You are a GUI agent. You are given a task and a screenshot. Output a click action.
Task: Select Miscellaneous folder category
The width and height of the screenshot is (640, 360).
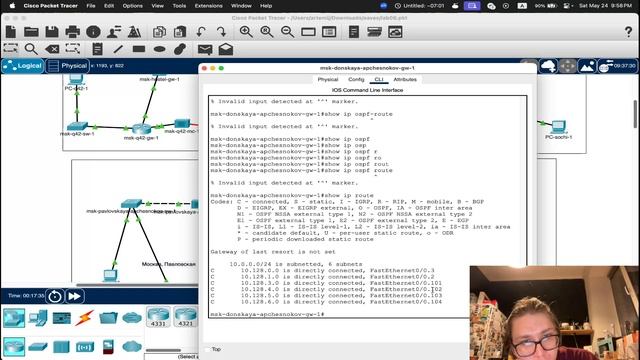tap(108, 318)
